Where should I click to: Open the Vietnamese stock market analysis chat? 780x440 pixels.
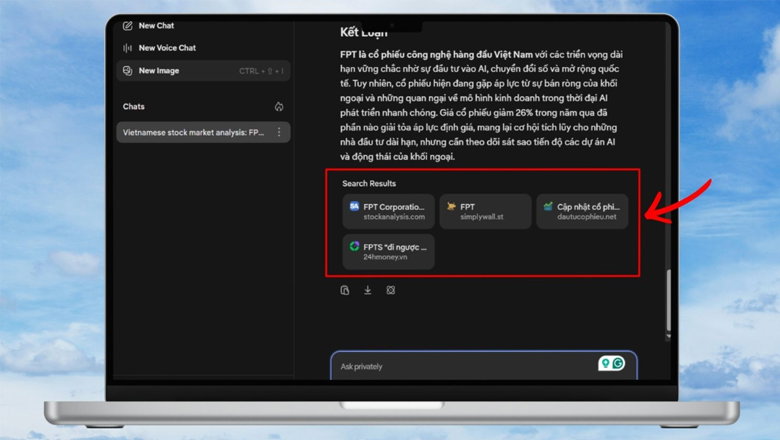(203, 132)
